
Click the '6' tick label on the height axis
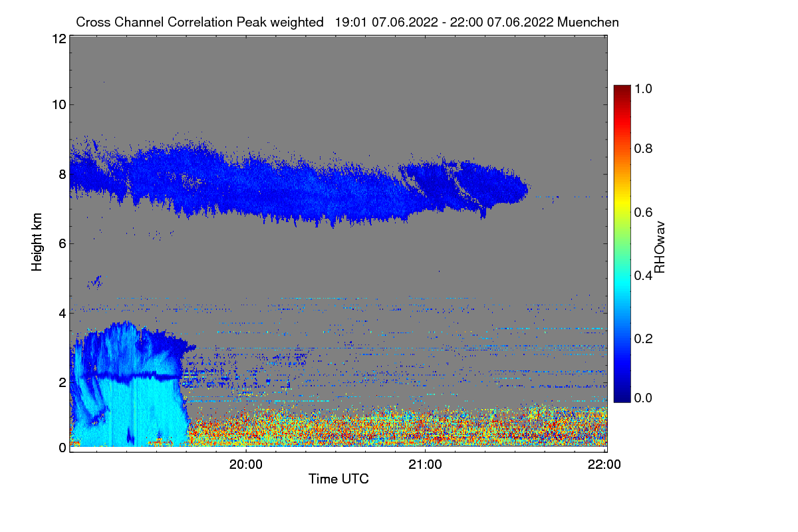(63, 243)
